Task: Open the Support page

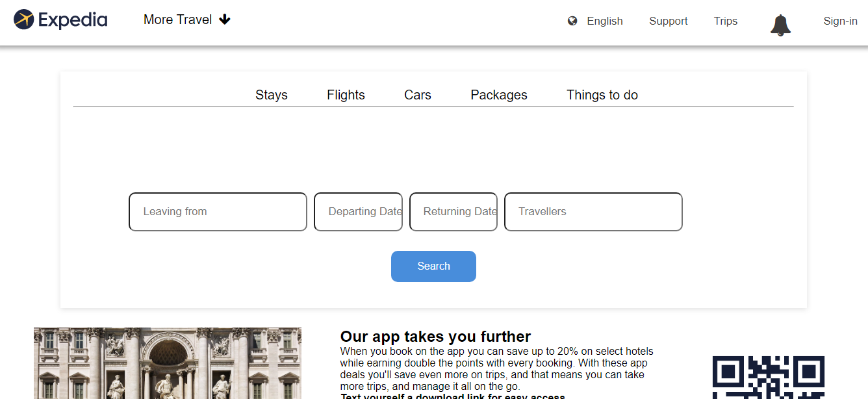Action: click(668, 21)
